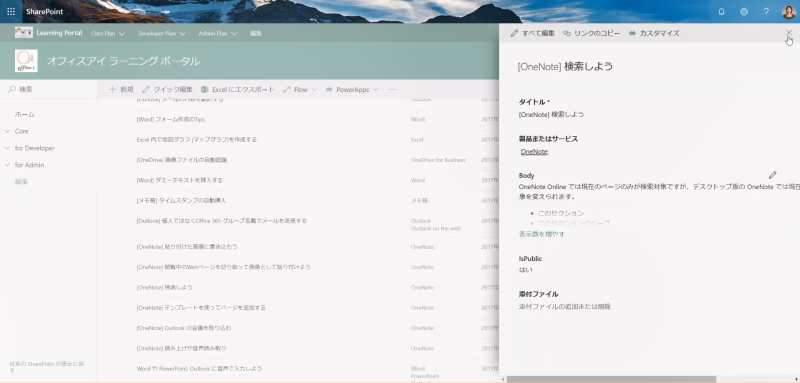Click the カスタマイズ button in panel
Image resolution: width=800 pixels, height=383 pixels.
654,33
